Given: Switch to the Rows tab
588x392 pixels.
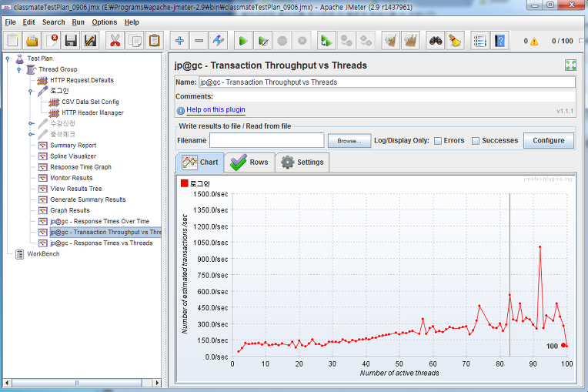Looking at the screenshot, I should 249,162.
